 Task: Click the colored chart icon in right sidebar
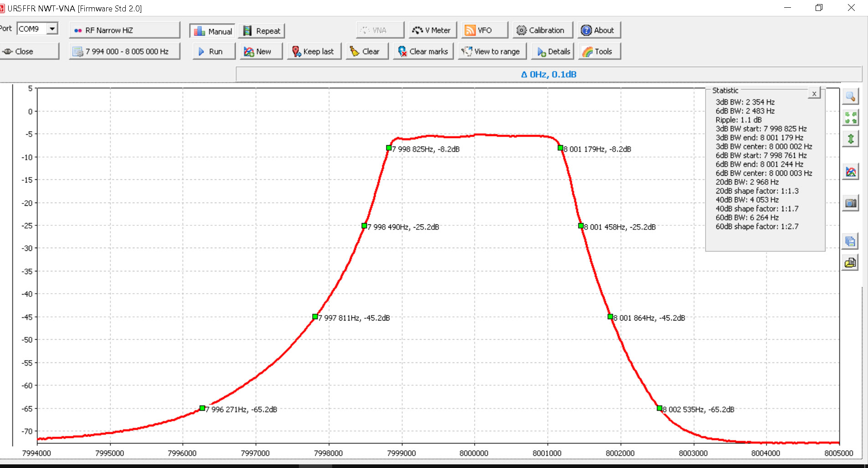850,172
